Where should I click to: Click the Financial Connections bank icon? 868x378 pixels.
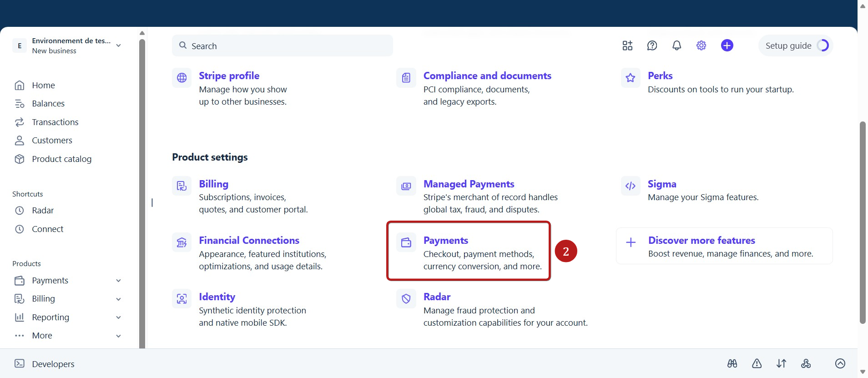[x=182, y=242]
